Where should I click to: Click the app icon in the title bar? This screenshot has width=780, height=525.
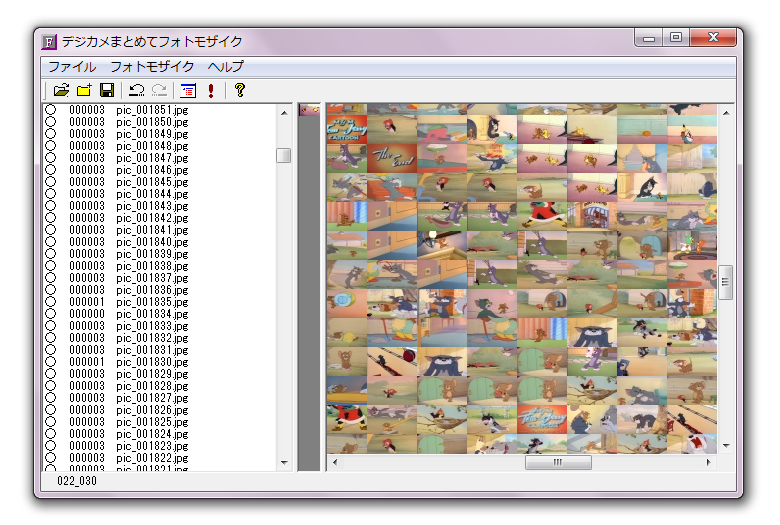(x=49, y=42)
